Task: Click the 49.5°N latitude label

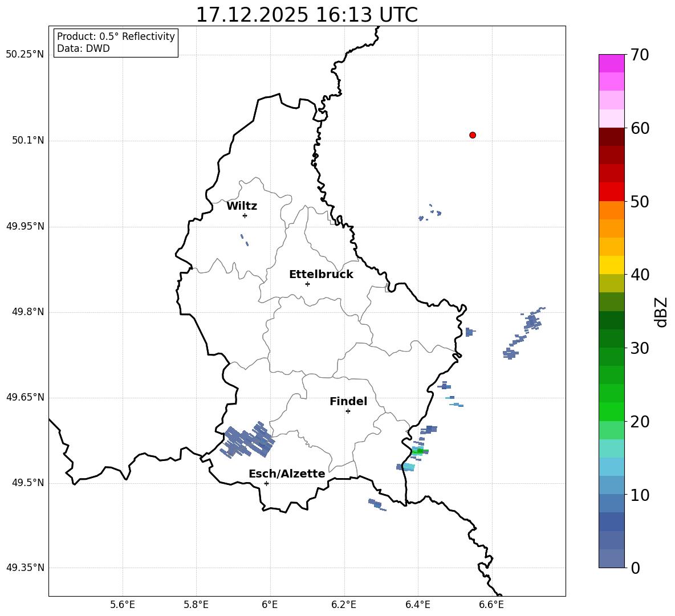Action: click(x=28, y=483)
